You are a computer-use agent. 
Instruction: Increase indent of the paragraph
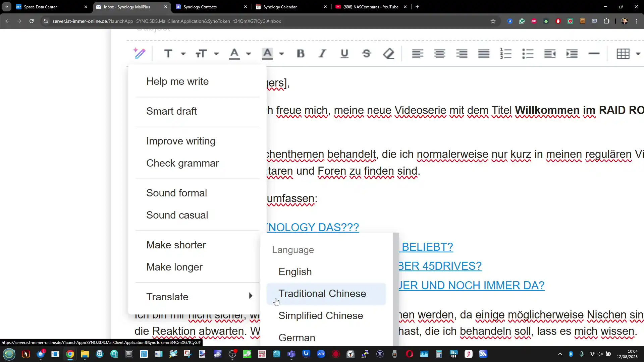click(572, 54)
